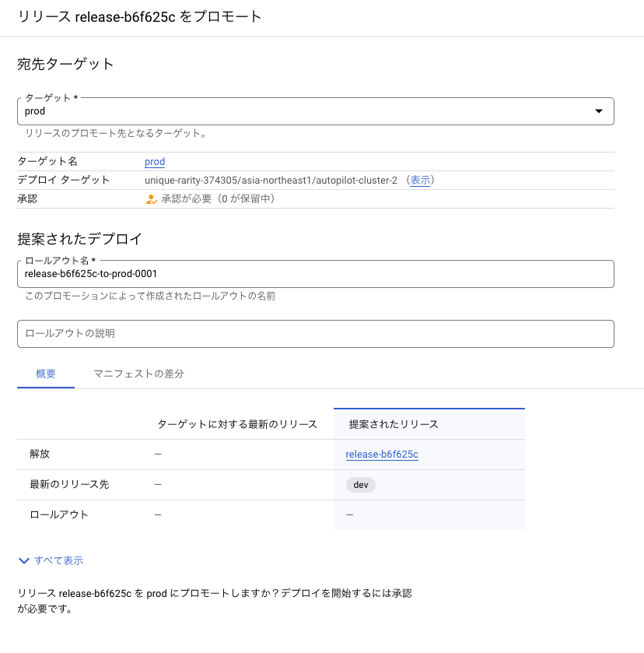Open the release-b6f625c link in the table
644x653 pixels.
(382, 455)
